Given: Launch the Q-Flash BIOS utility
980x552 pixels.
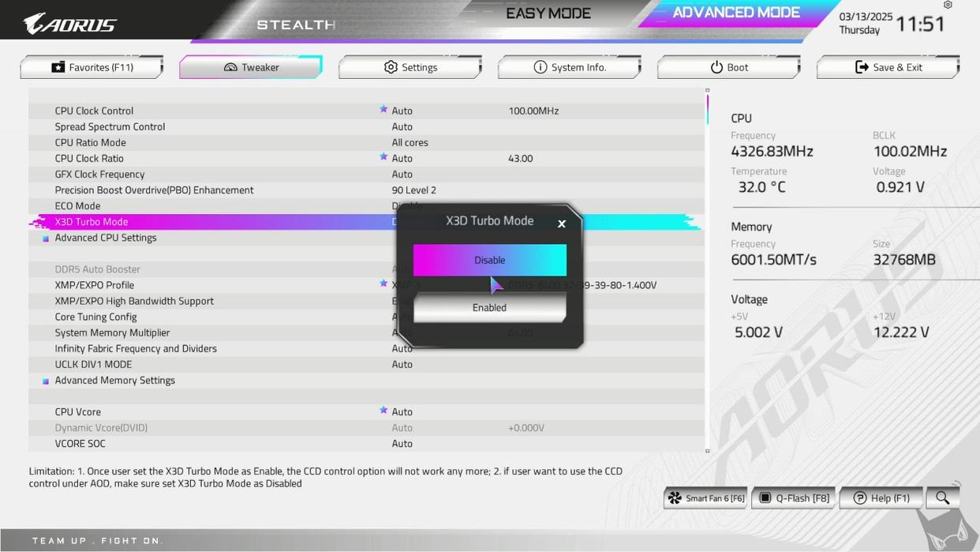Looking at the screenshot, I should tap(794, 498).
